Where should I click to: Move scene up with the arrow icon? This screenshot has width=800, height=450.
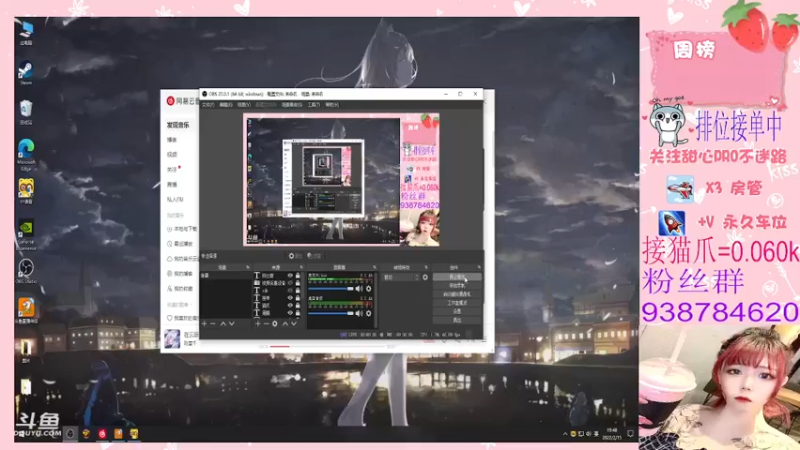223,323
